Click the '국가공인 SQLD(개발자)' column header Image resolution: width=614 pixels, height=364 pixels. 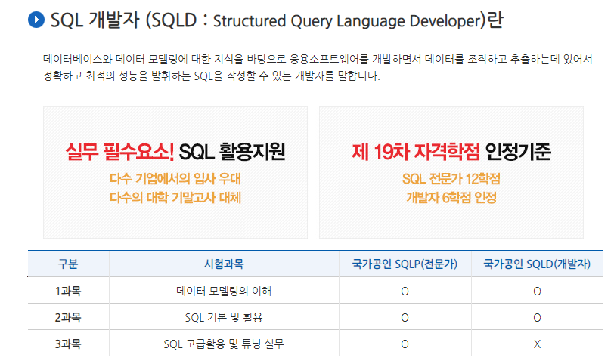[x=537, y=264]
